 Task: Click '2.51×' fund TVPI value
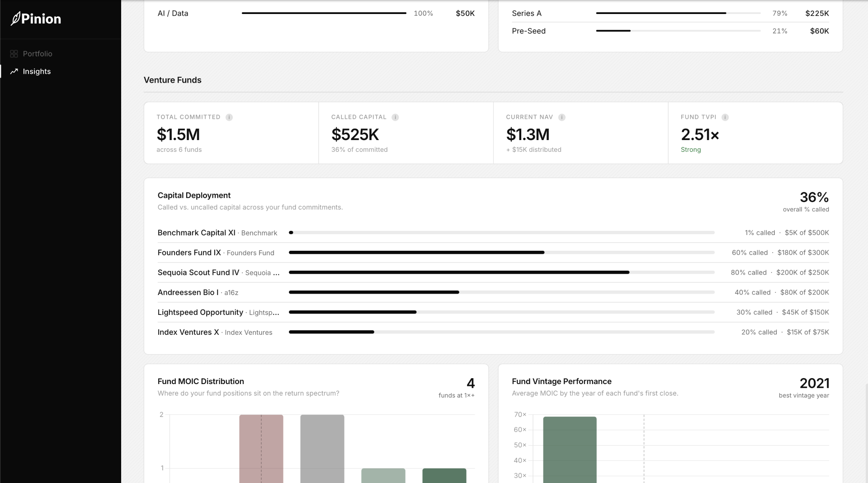click(x=700, y=134)
